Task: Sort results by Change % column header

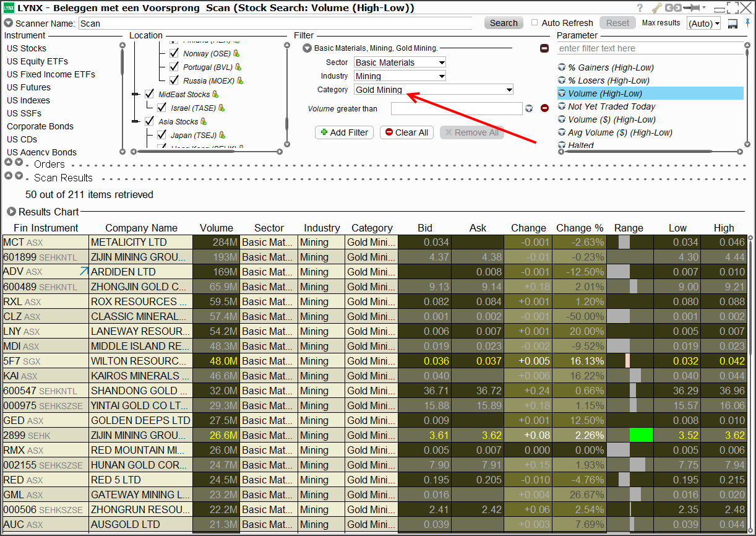Action: [580, 228]
